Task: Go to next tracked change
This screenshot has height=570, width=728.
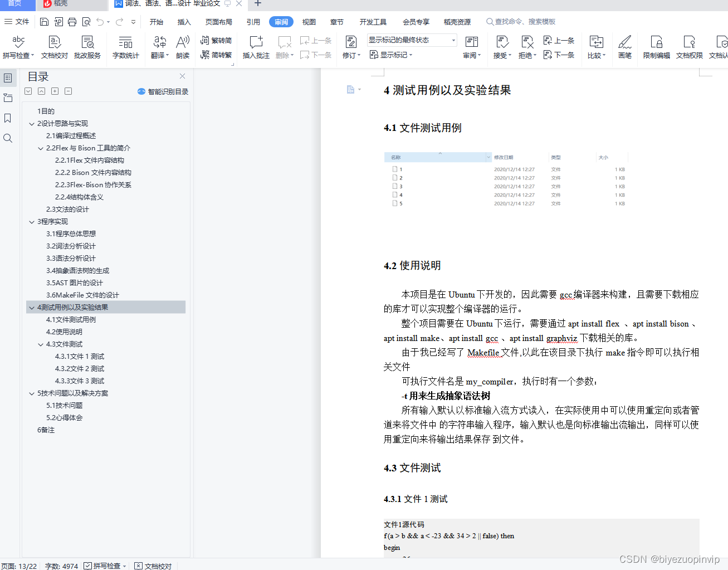Action: (x=559, y=55)
